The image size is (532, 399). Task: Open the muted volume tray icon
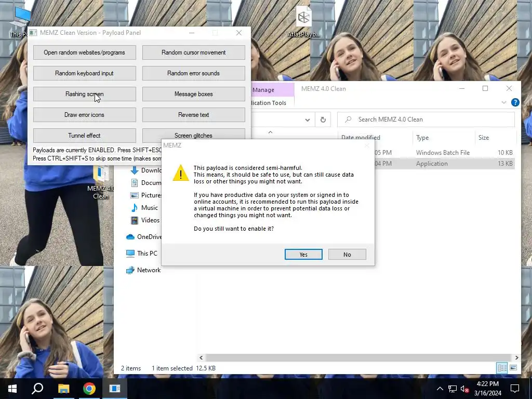(x=465, y=389)
